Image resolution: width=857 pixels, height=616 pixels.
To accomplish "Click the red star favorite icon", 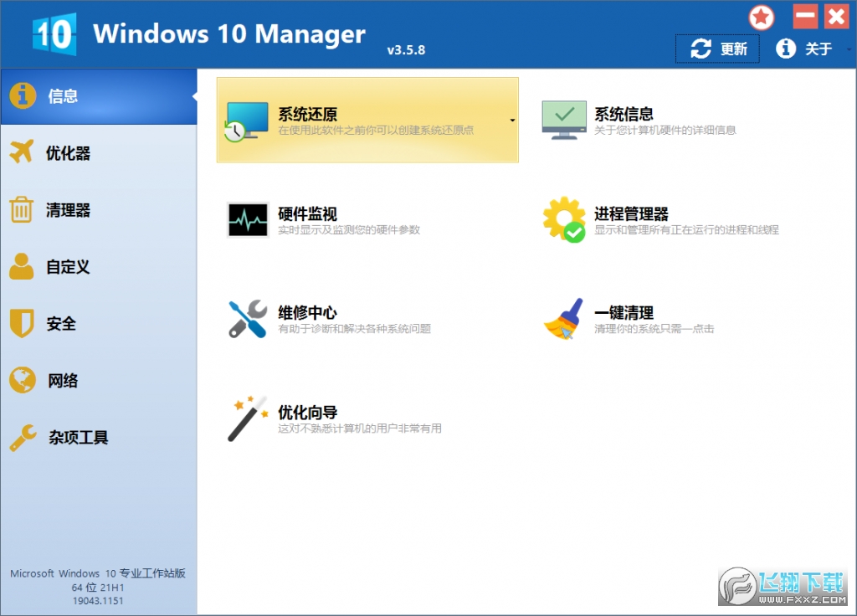I will coord(762,18).
